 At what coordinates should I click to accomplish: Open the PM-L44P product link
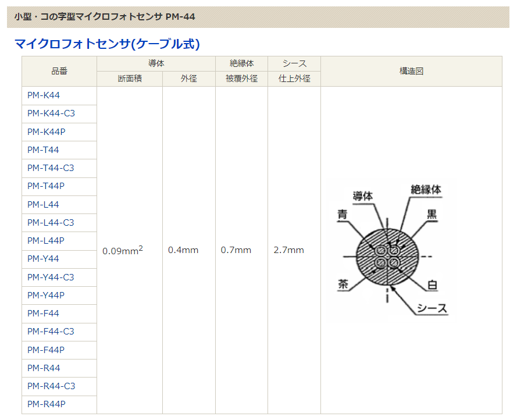tap(46, 241)
